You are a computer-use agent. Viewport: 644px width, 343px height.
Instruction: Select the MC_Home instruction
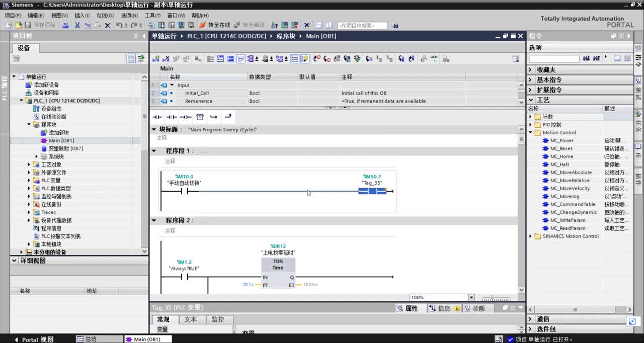tap(561, 156)
